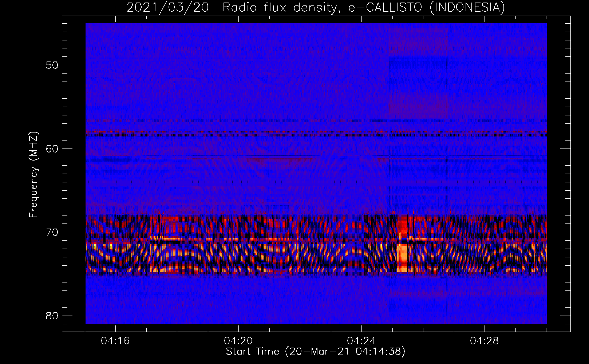Click the 'Start Time (20-Mar-21 04:14:38)' label
This screenshot has width=589, height=364.
coord(316,351)
